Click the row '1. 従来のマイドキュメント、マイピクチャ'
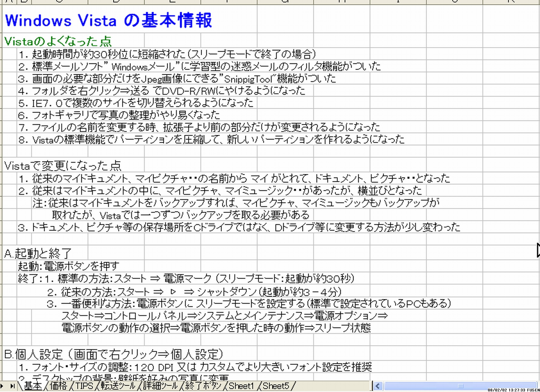 point(234,179)
